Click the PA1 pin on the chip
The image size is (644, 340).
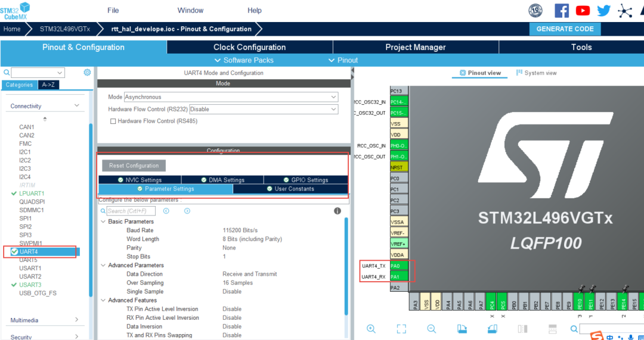coord(399,277)
